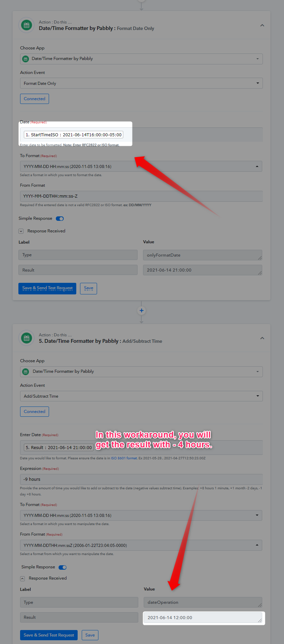Viewport: 284px width, 644px height.
Task: Click Save & Send Test Request in first action
Action: (x=47, y=288)
